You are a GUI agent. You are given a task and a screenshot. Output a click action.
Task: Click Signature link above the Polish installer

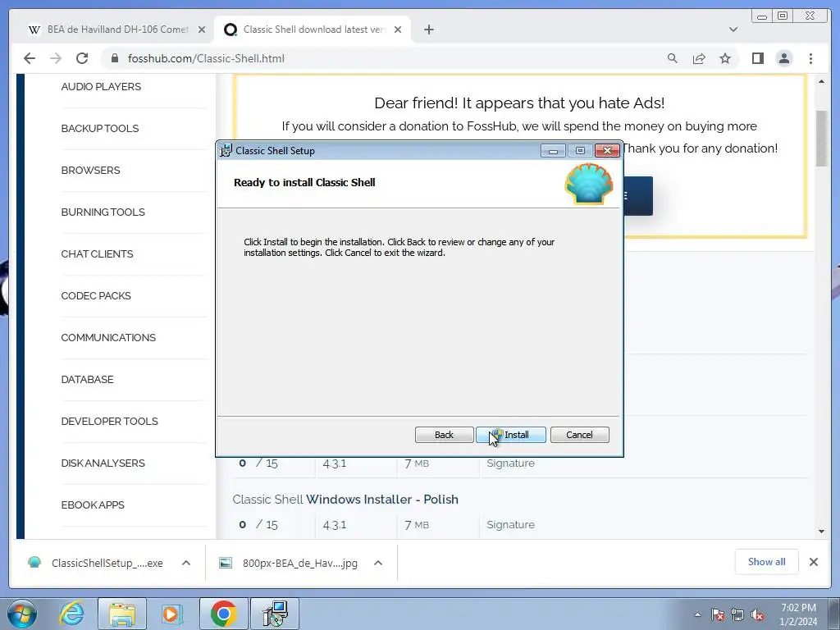[x=510, y=463]
